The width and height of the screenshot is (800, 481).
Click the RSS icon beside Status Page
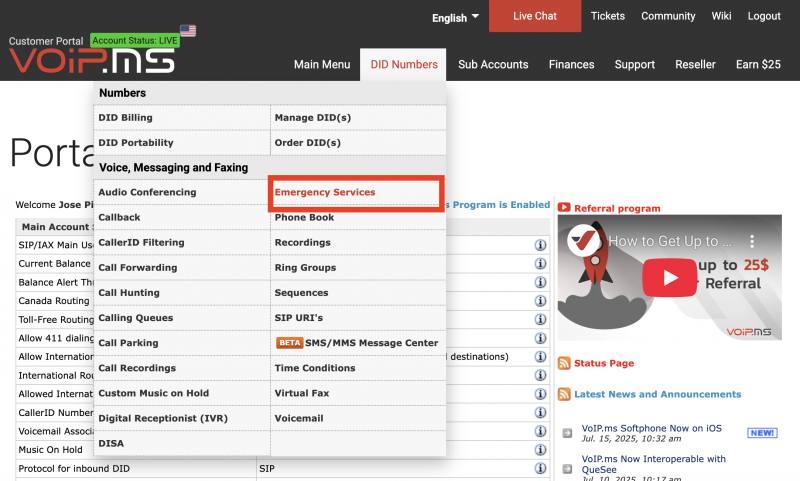pos(564,363)
